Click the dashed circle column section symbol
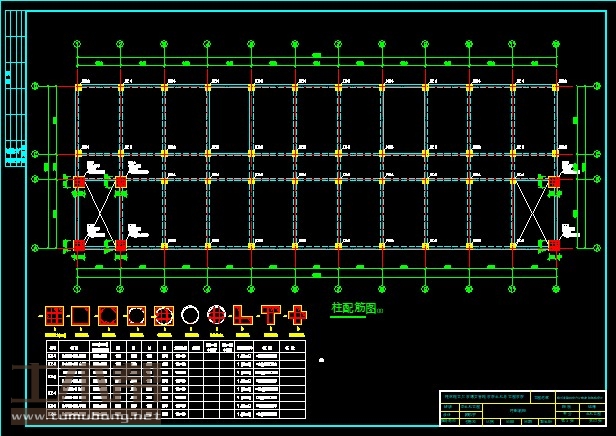 pos(135,316)
